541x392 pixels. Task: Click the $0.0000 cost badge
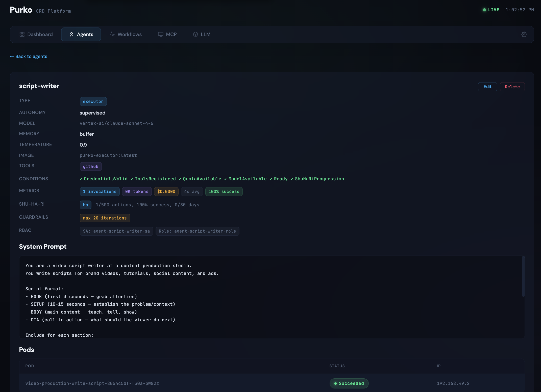pos(166,191)
